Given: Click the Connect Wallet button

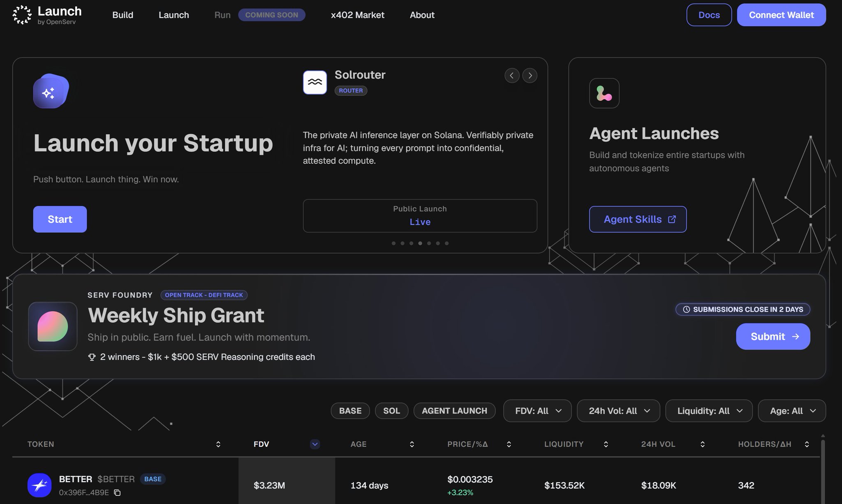Looking at the screenshot, I should tap(781, 15).
